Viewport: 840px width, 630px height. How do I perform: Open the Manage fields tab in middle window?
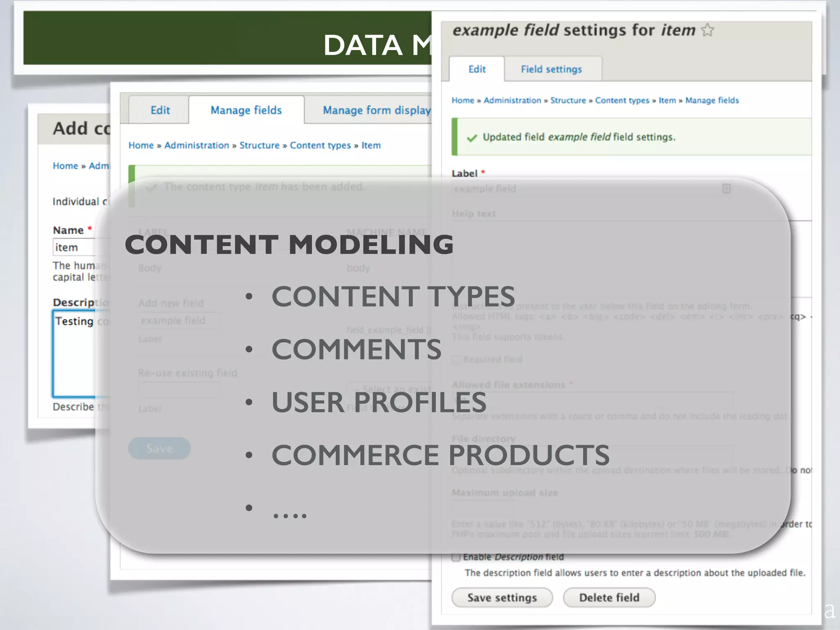tap(246, 110)
